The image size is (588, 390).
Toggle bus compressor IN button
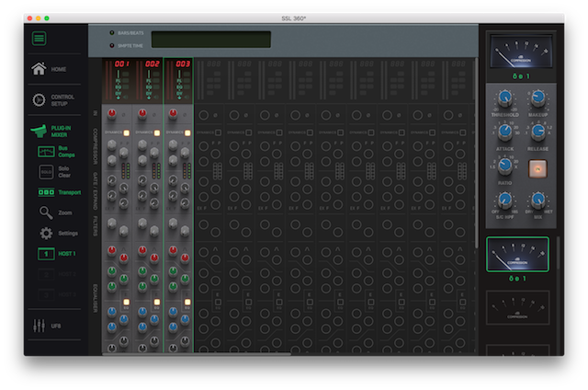pyautogui.click(x=537, y=169)
